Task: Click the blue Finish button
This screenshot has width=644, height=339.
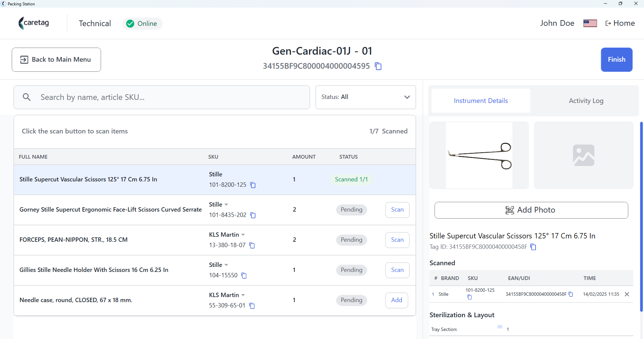Action: tap(616, 60)
